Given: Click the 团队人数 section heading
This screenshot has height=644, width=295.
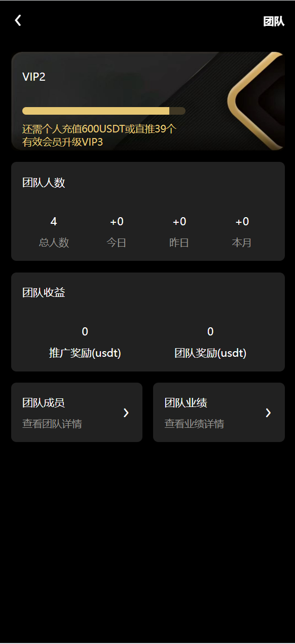Looking at the screenshot, I should [x=44, y=183].
